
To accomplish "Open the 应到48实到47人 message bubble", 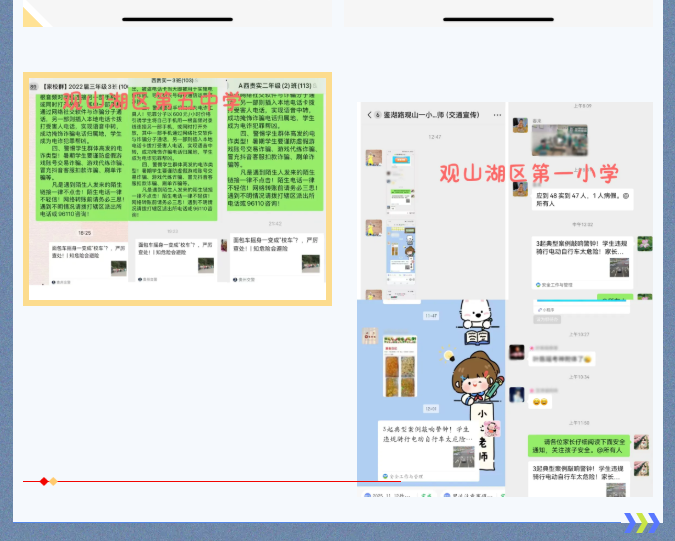I will tap(584, 198).
